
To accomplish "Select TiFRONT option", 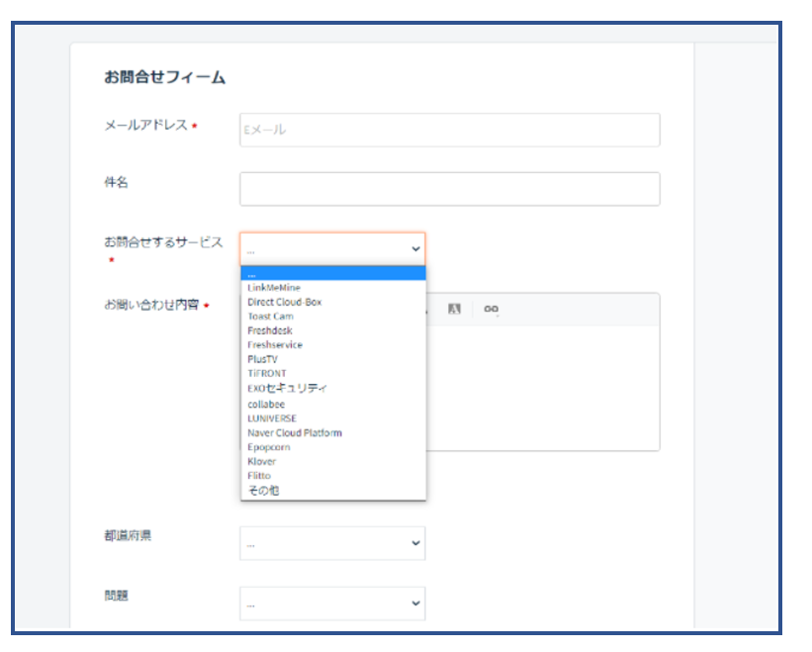I will [333, 373].
